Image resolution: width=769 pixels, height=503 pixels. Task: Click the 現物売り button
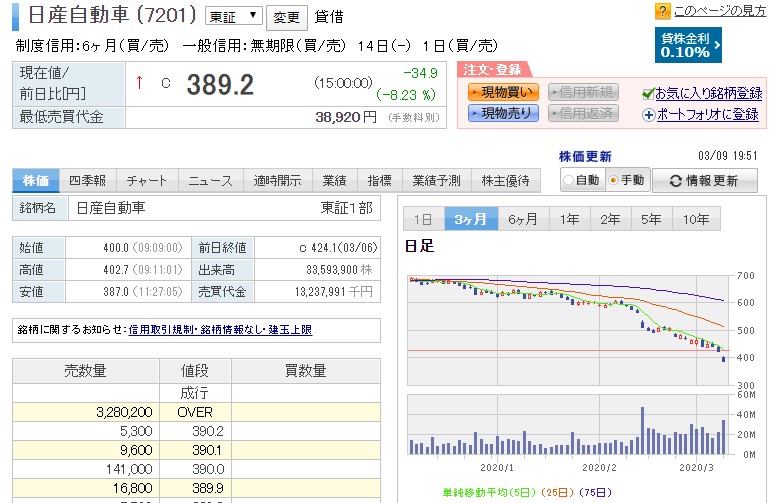(x=503, y=113)
